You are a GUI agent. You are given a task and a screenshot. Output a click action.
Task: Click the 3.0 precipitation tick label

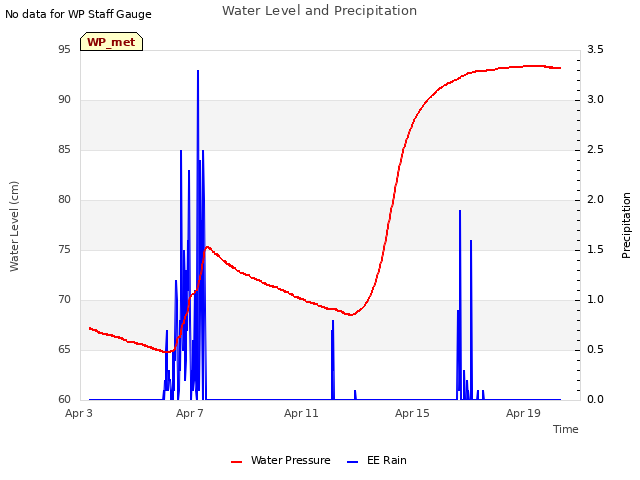click(x=595, y=100)
